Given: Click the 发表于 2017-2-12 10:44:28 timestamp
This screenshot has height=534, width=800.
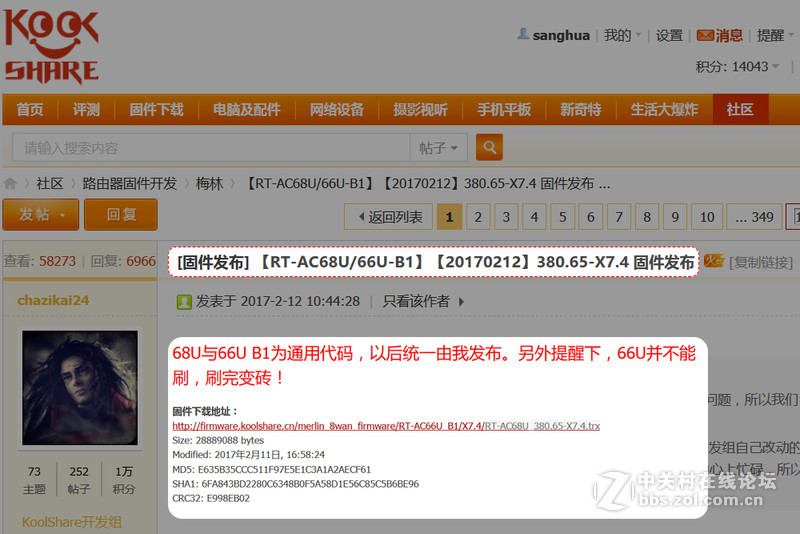Looking at the screenshot, I should [x=278, y=301].
